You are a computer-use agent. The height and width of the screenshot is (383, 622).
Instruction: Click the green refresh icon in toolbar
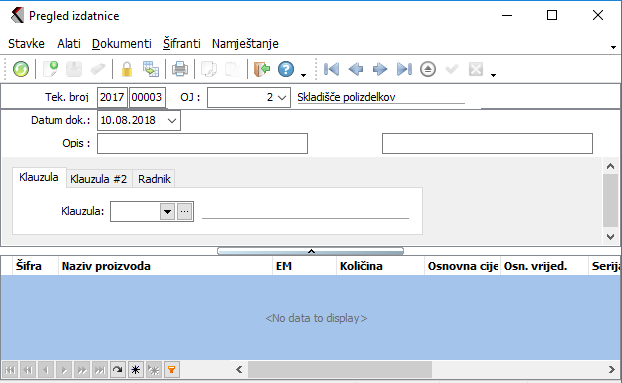[21, 69]
